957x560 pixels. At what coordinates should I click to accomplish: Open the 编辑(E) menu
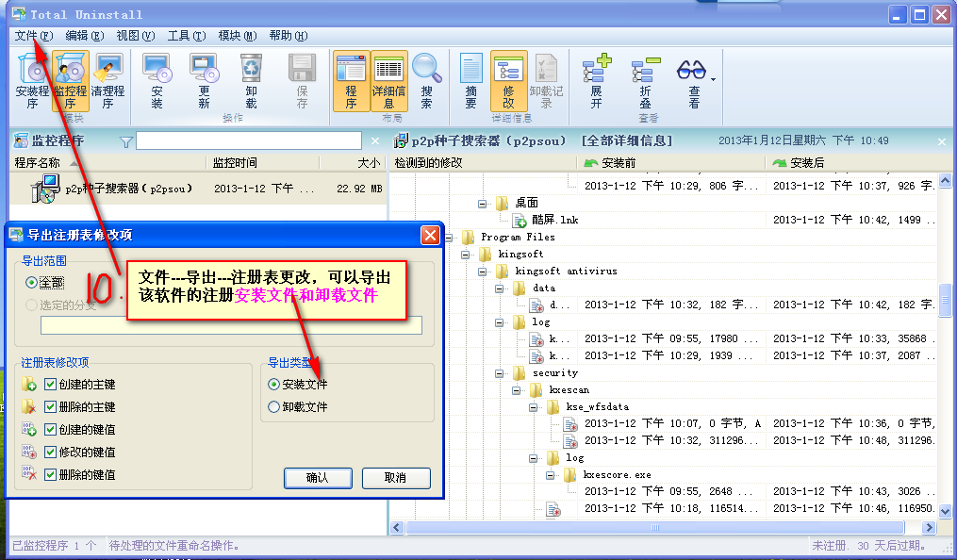(x=84, y=36)
